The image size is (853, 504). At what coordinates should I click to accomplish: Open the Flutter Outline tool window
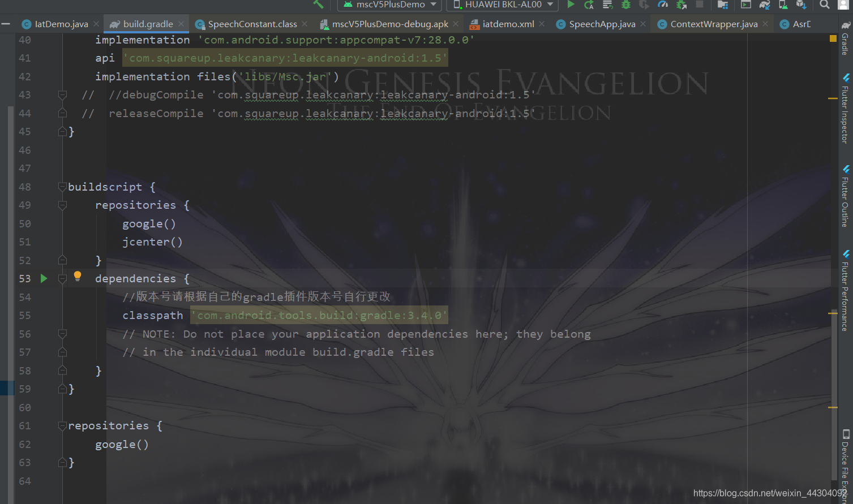(x=845, y=196)
